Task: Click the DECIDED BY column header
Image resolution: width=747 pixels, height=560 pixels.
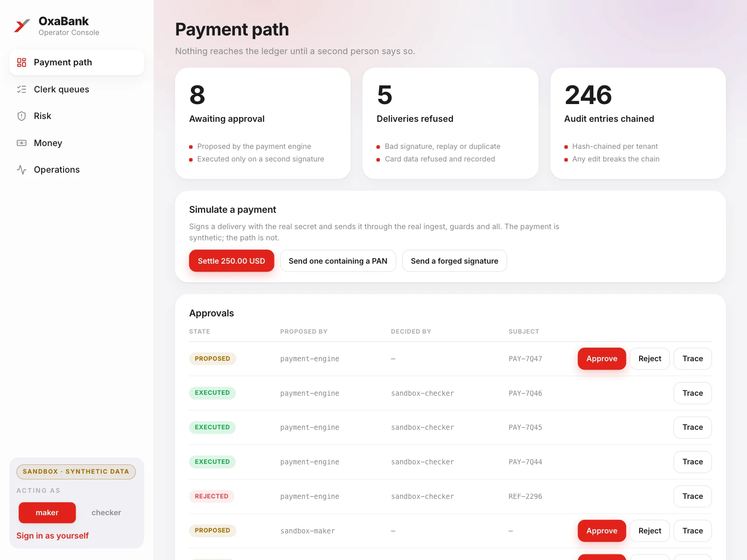Action: coord(411,331)
